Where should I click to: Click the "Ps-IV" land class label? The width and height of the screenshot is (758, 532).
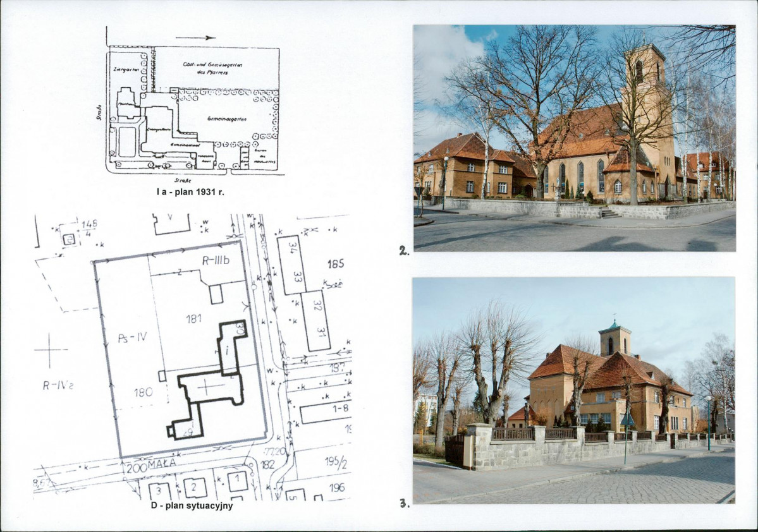[132, 338]
